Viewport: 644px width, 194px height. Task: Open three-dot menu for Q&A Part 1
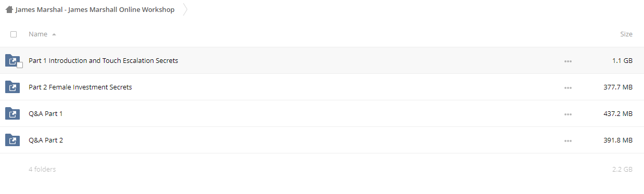tap(568, 114)
